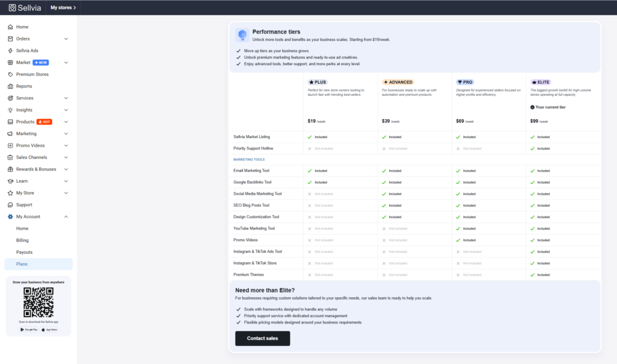Click the Sellvia Market Listing row label
This screenshot has width=617, height=364.
click(x=251, y=137)
